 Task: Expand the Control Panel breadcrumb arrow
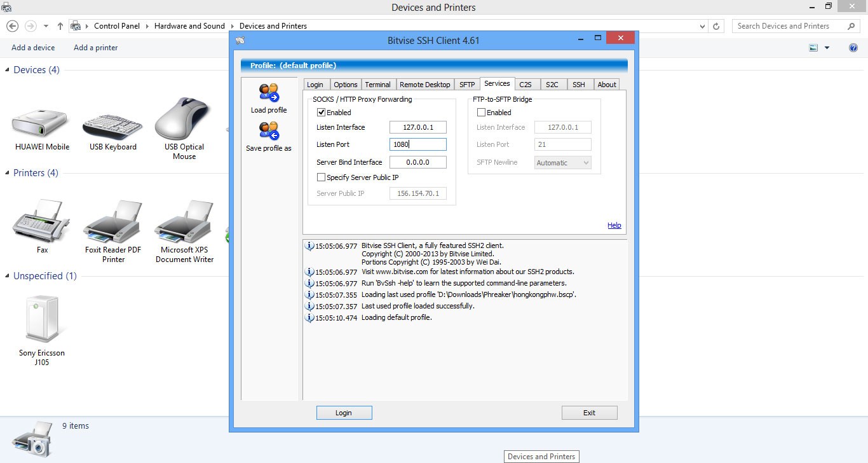pos(147,26)
